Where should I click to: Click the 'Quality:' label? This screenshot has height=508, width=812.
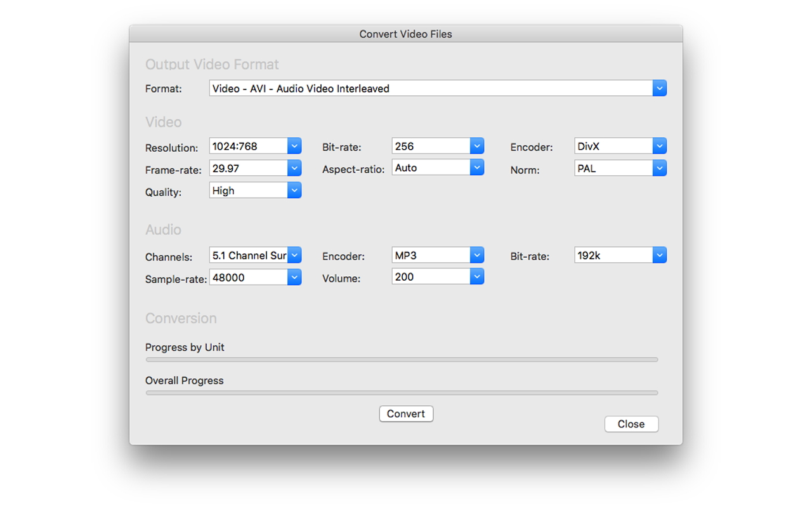[163, 192]
